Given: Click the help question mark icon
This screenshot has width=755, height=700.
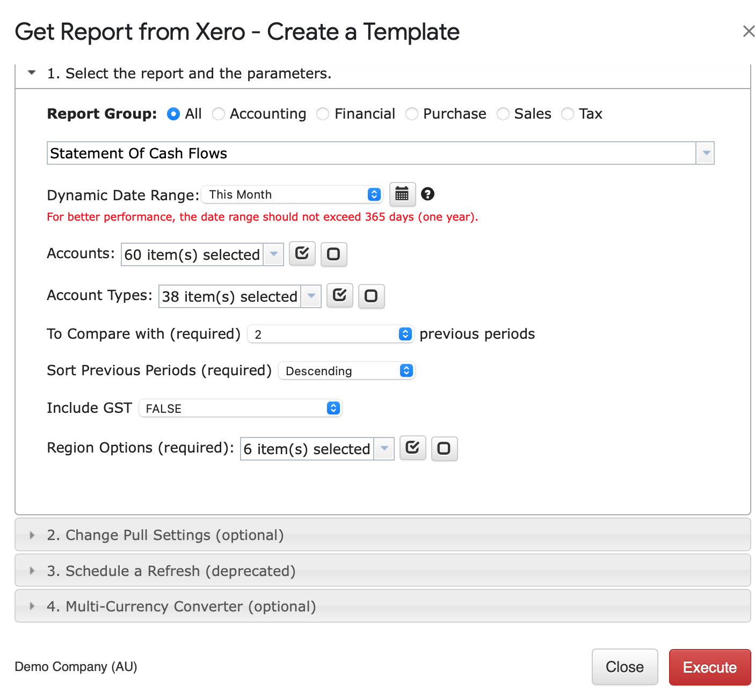Looking at the screenshot, I should tap(427, 194).
